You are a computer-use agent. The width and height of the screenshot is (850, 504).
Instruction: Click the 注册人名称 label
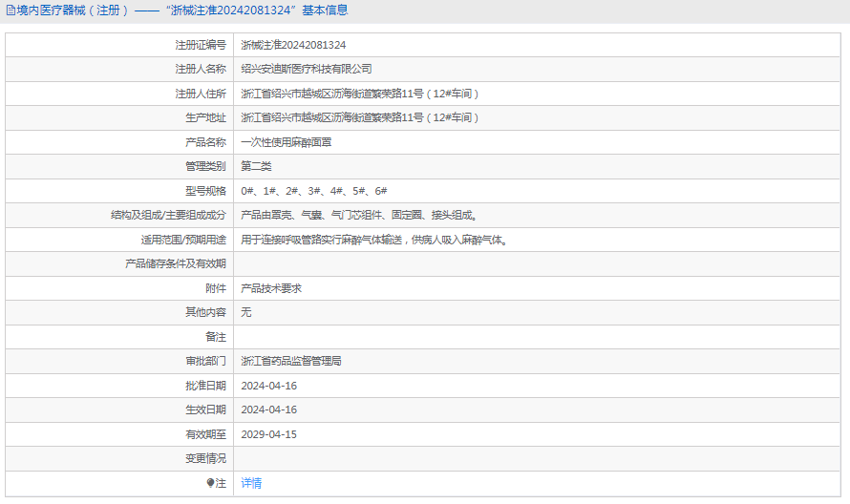click(x=201, y=69)
